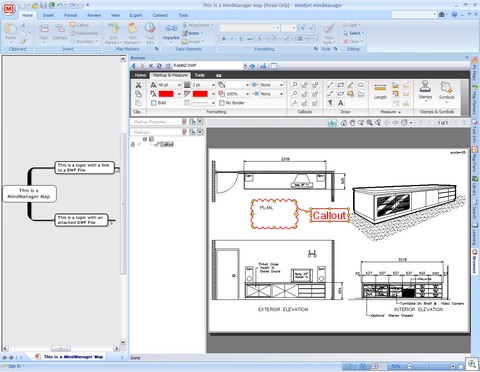
Task: Click the red Callout text box on drawing
Action: click(330, 215)
